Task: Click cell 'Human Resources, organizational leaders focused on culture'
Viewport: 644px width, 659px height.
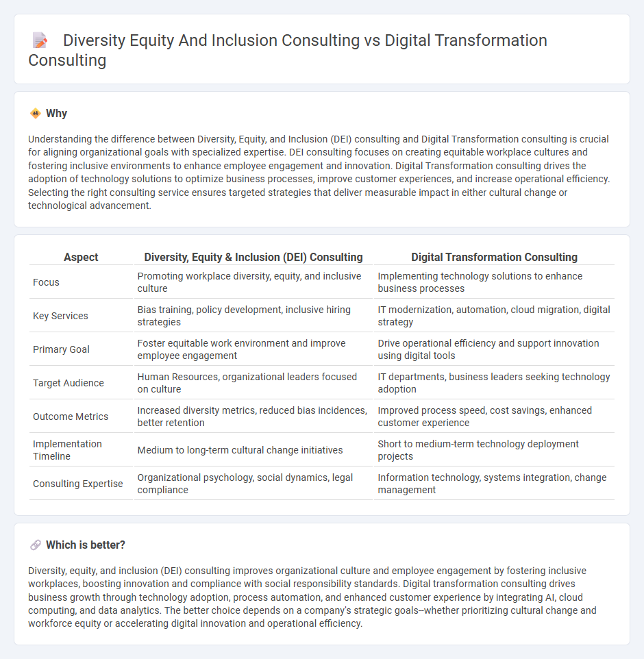Action: tap(253, 383)
